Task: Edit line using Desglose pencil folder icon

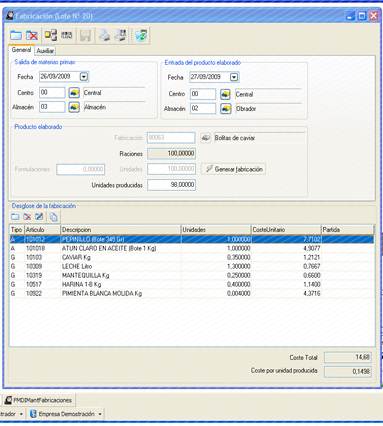Action: click(x=39, y=217)
